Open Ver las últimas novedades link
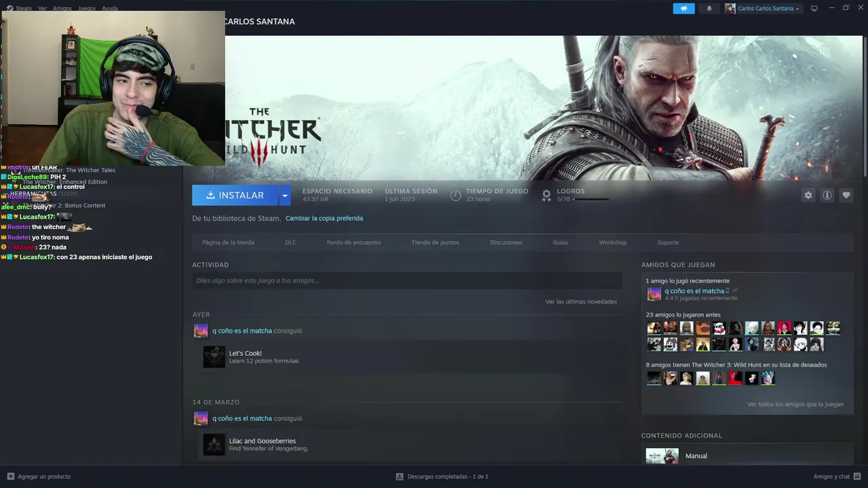This screenshot has width=868, height=488. tap(581, 302)
